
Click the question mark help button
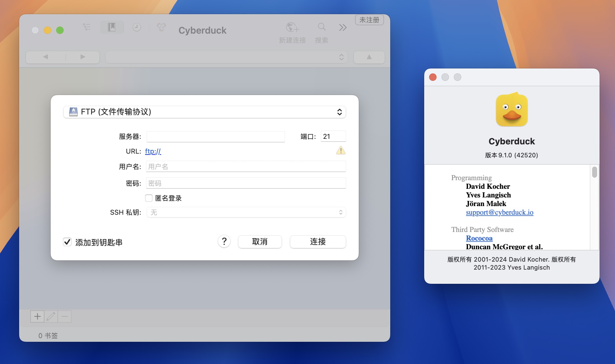[224, 242]
